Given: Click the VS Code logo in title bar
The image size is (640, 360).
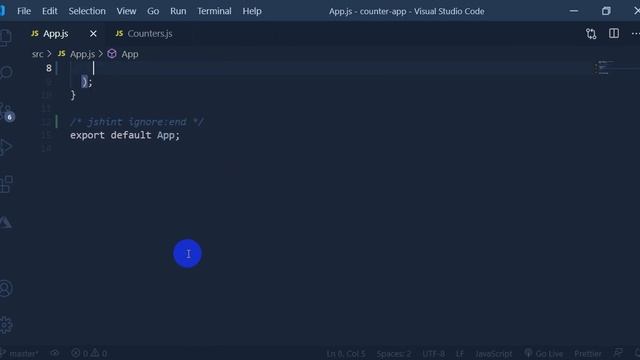Looking at the screenshot, I should 2,11.
